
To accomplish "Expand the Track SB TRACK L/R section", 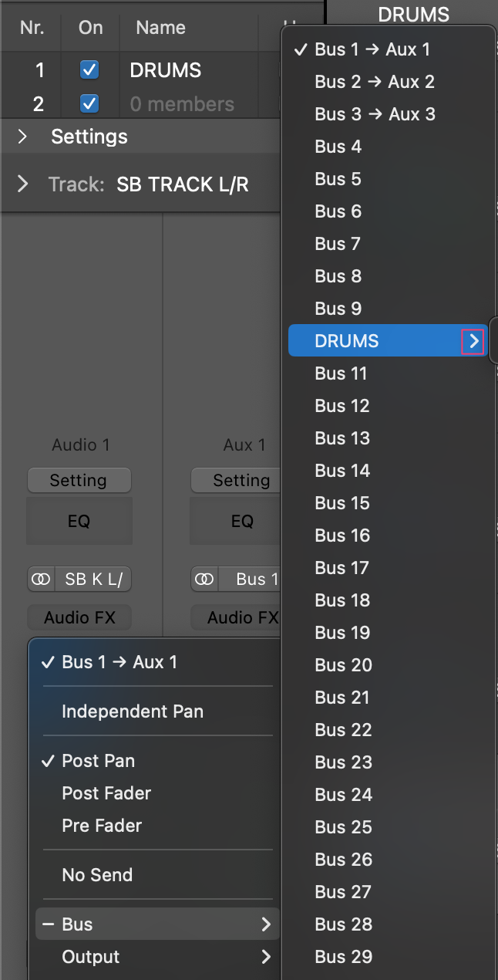I will click(x=22, y=185).
